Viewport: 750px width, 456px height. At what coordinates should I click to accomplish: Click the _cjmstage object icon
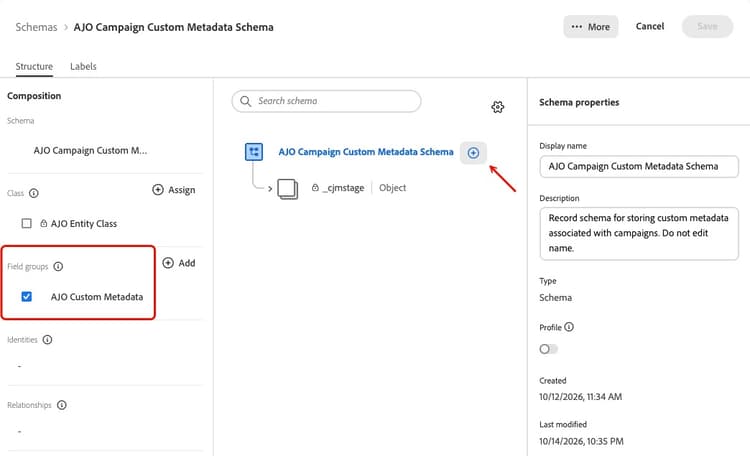287,189
